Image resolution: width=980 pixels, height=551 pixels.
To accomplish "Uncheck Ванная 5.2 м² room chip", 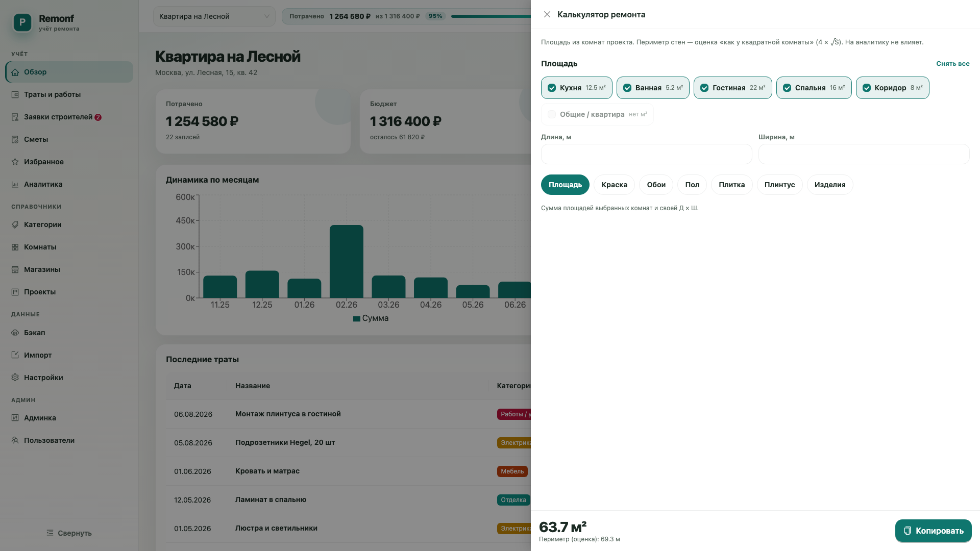I will (x=653, y=88).
